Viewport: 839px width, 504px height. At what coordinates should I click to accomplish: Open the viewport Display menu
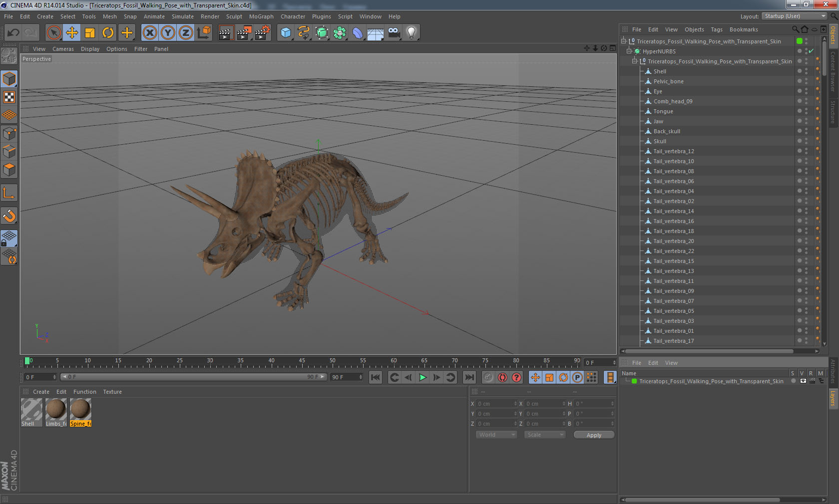click(90, 49)
